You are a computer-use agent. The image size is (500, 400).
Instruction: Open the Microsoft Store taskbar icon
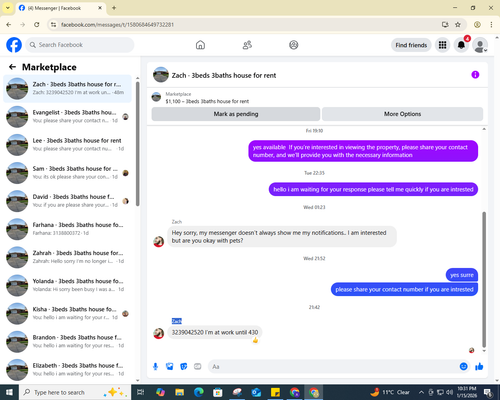click(218, 392)
